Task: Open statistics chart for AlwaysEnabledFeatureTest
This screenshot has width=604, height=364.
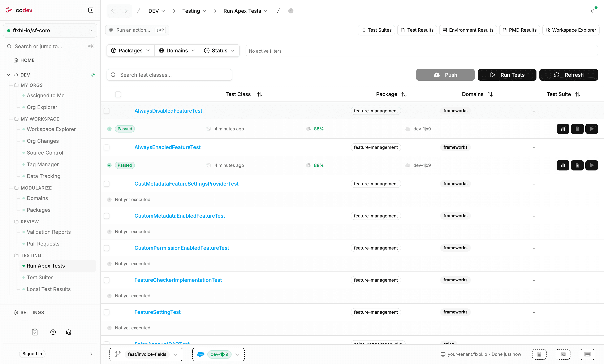Action: (x=563, y=165)
